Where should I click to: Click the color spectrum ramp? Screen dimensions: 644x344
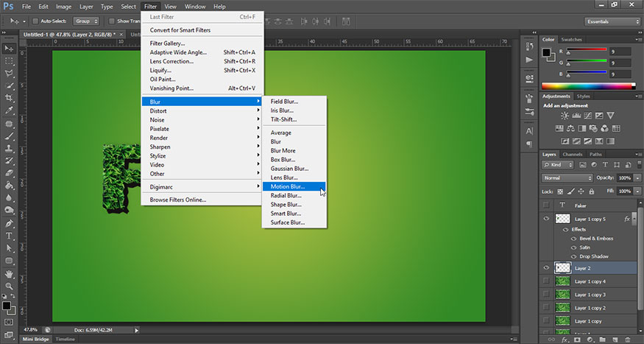[x=589, y=86]
